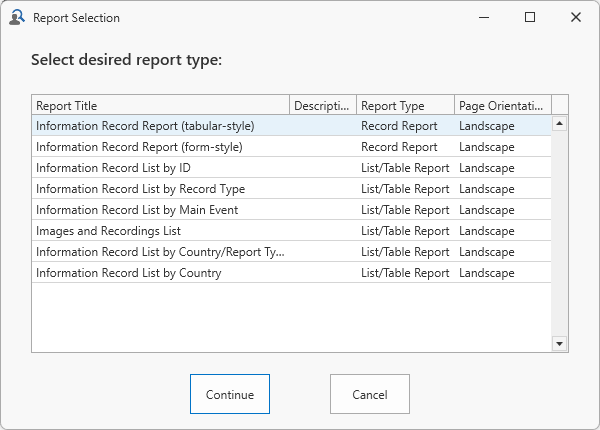Select Information Record List by Main Event
600x430 pixels.
pyautogui.click(x=137, y=210)
